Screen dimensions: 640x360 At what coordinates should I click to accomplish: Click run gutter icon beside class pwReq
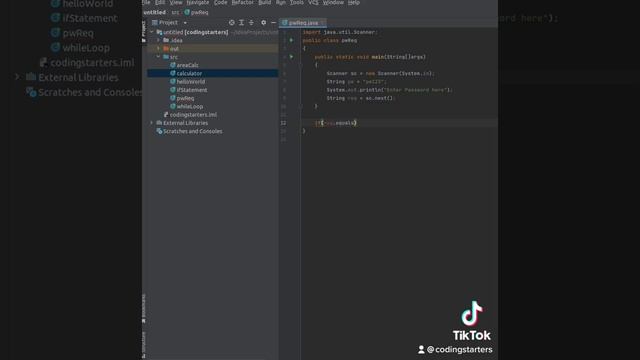pos(291,40)
